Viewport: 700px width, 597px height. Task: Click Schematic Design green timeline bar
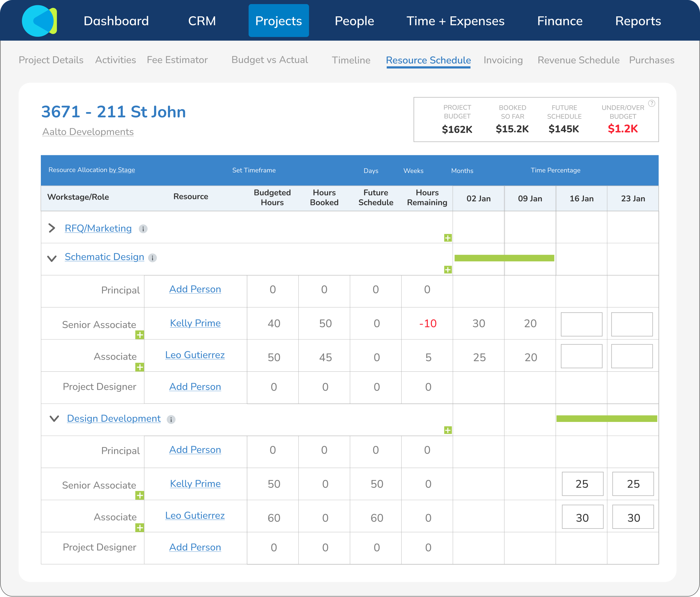tap(504, 258)
